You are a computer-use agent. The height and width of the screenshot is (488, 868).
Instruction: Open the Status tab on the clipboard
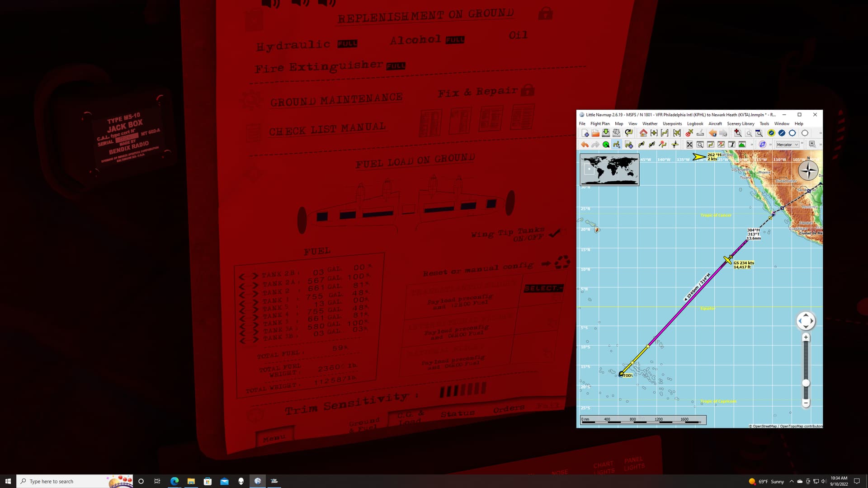[x=457, y=414]
